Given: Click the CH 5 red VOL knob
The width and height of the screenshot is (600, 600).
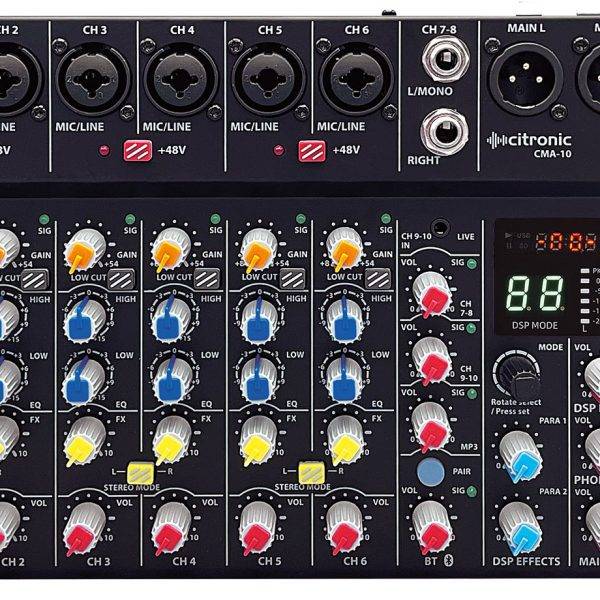Looking at the screenshot, I should (x=258, y=527).
